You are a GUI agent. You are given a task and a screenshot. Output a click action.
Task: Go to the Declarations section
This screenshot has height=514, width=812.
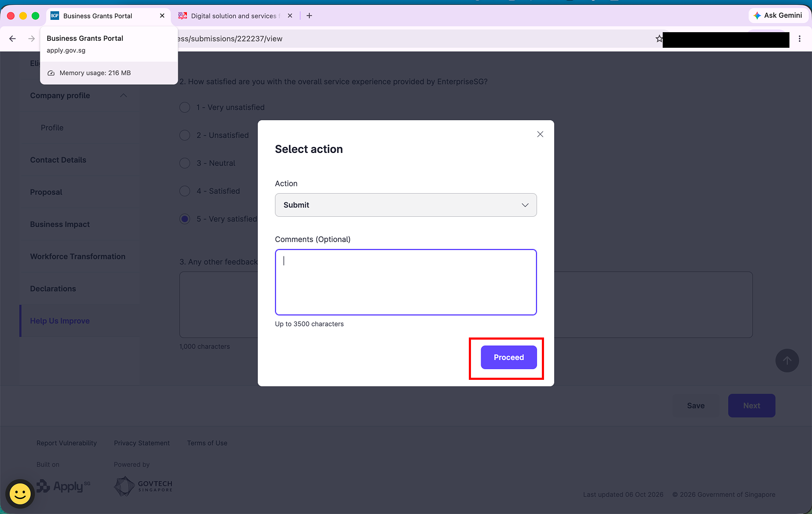(53, 289)
